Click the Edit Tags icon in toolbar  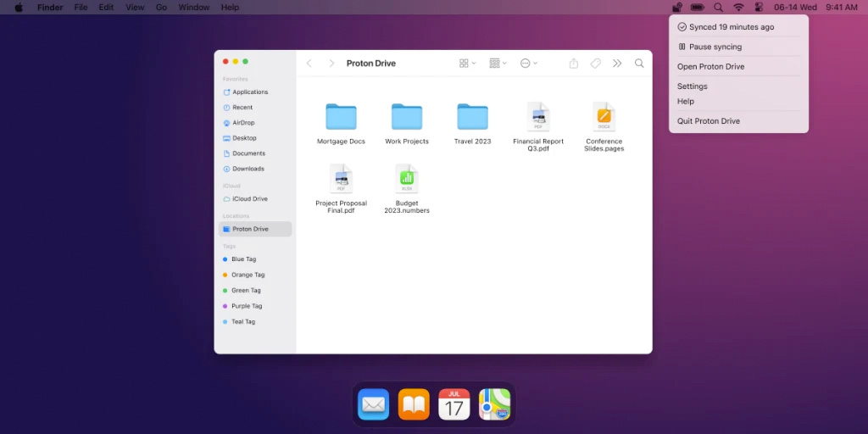click(595, 64)
